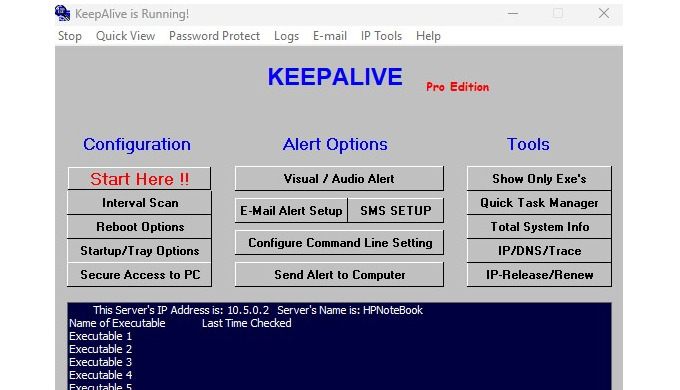Viewport: 680px width, 390px height.
Task: Open Configure Command Line Setting
Action: click(339, 243)
